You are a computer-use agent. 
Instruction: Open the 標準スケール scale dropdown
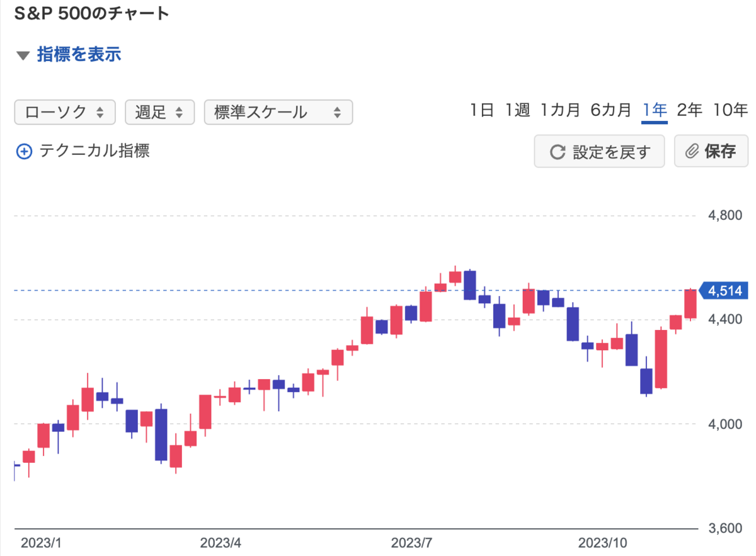[278, 113]
